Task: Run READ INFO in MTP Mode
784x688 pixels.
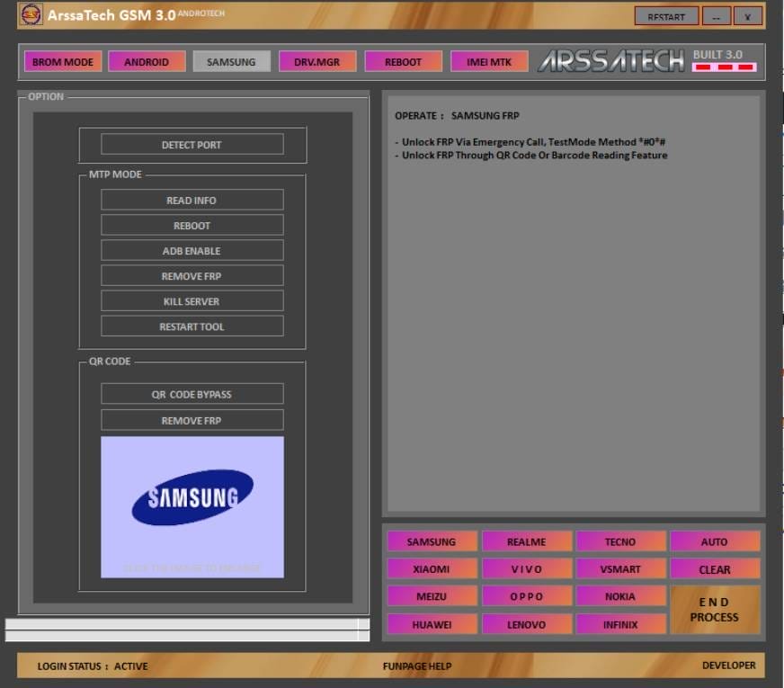Action: [192, 200]
